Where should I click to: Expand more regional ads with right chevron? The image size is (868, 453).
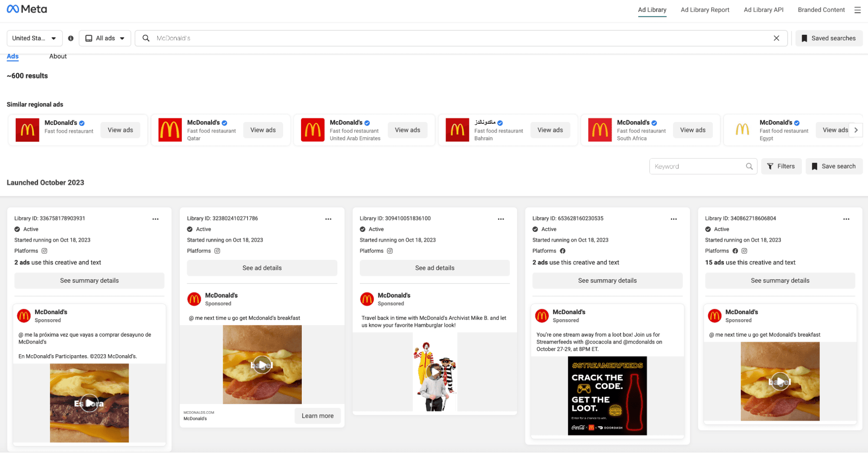coord(856,130)
